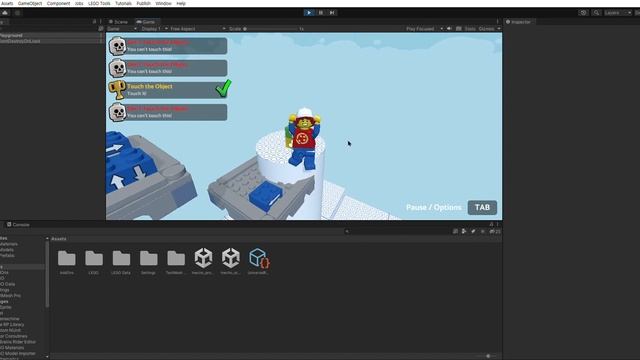
Task: Click the green checkmark on the objective
Action: point(223,89)
